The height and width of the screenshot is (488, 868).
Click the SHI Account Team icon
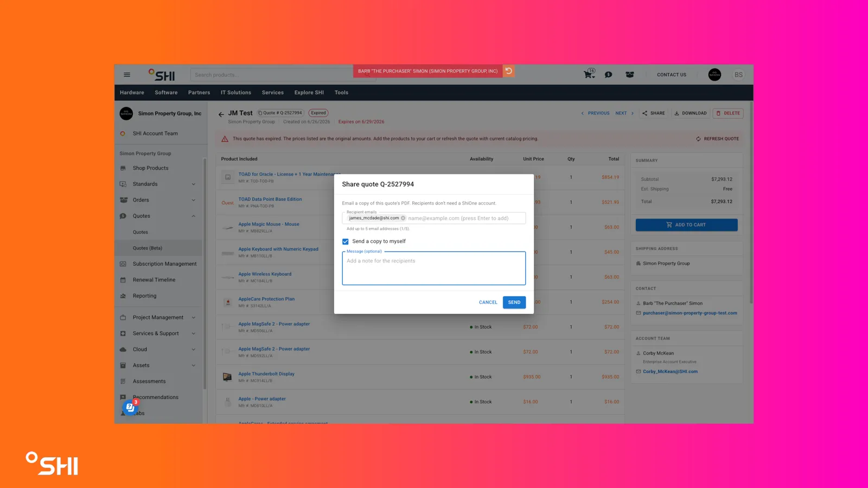pyautogui.click(x=123, y=133)
